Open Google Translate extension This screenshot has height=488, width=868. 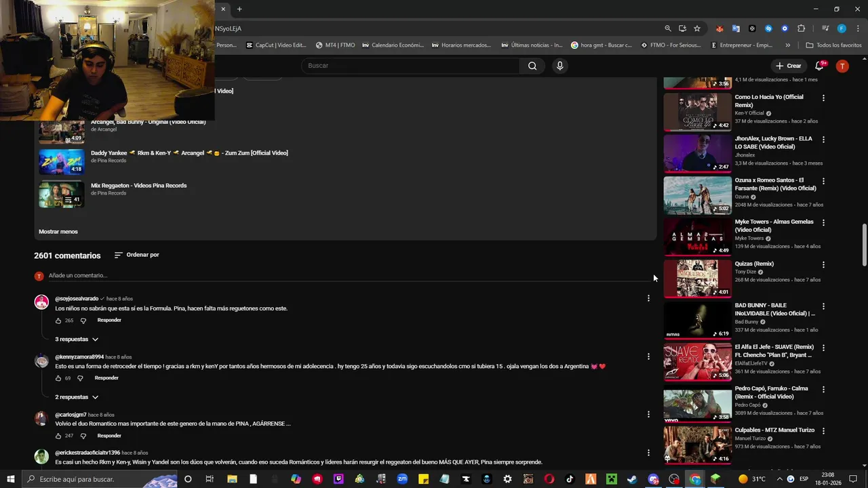point(736,28)
